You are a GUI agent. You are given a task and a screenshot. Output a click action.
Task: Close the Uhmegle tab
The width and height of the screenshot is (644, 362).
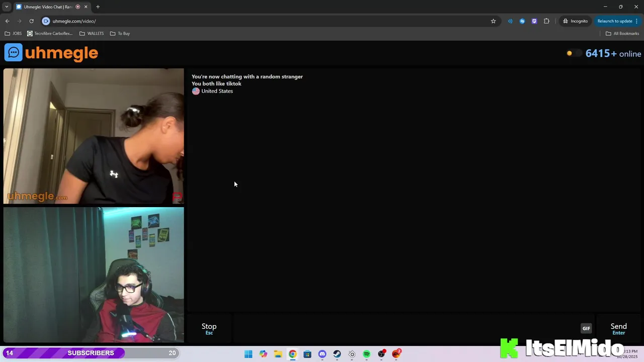click(86, 7)
